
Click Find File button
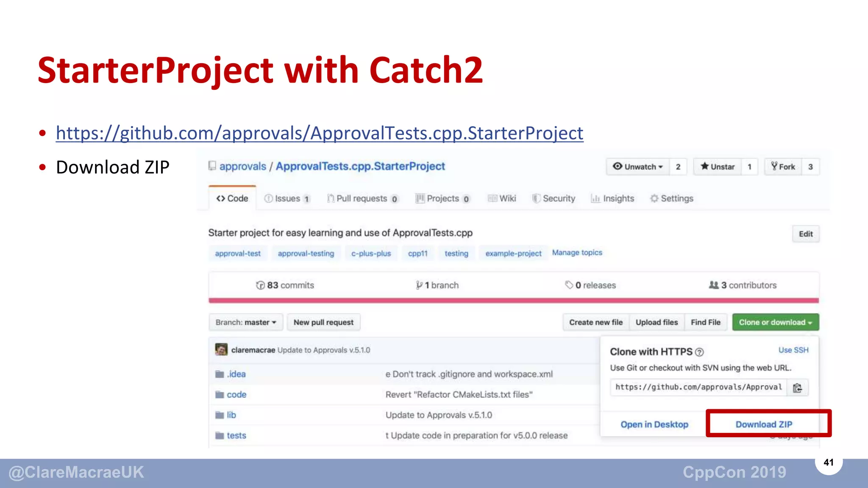coord(706,322)
